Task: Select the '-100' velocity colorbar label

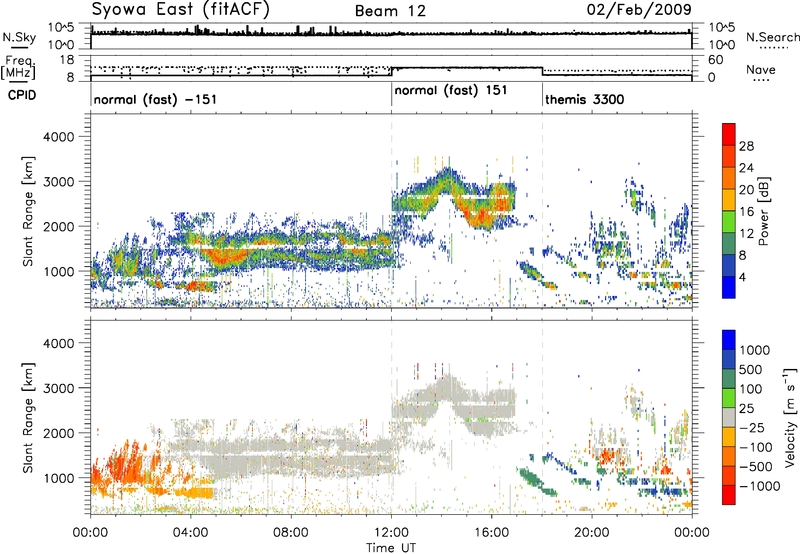Action: click(756, 447)
